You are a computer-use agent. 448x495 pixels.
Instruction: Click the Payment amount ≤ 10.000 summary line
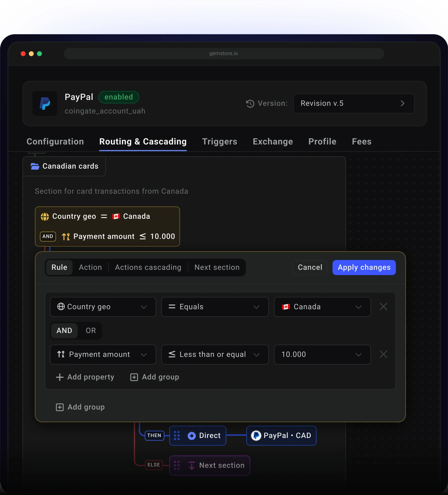coord(118,236)
